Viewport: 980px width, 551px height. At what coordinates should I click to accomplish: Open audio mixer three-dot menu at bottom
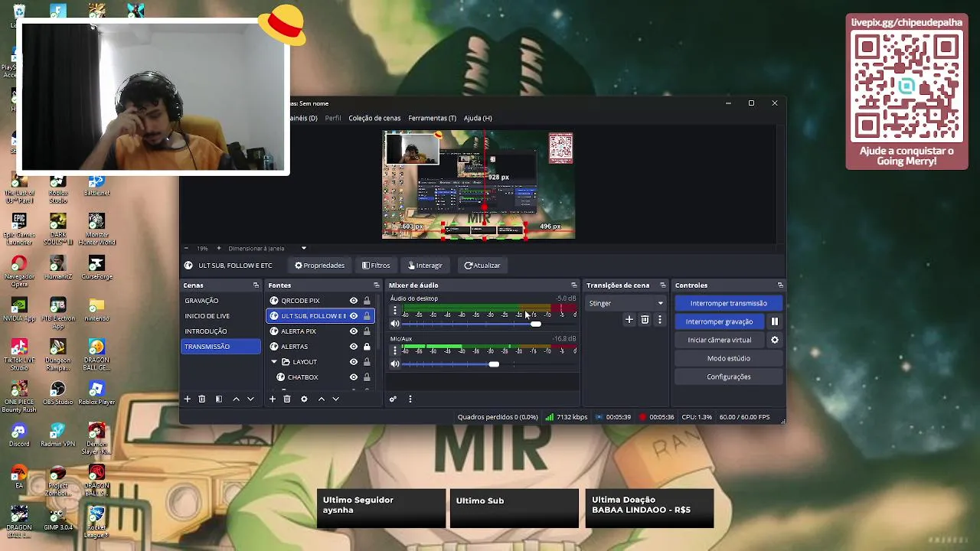tap(410, 399)
